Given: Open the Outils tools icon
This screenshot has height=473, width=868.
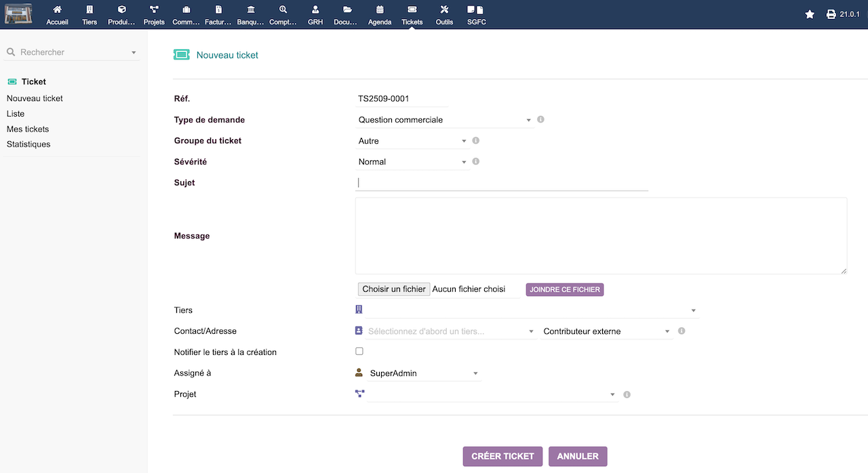Looking at the screenshot, I should pyautogui.click(x=444, y=10).
